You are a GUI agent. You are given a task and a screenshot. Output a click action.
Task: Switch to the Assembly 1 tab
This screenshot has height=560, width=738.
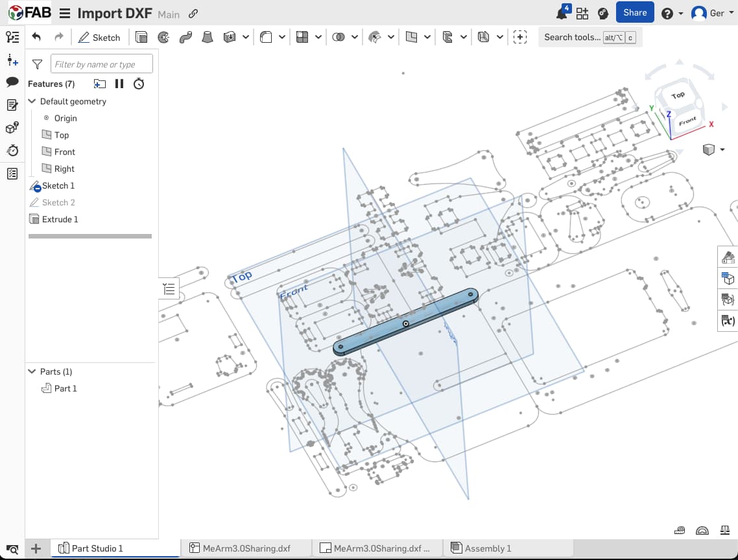click(x=490, y=548)
